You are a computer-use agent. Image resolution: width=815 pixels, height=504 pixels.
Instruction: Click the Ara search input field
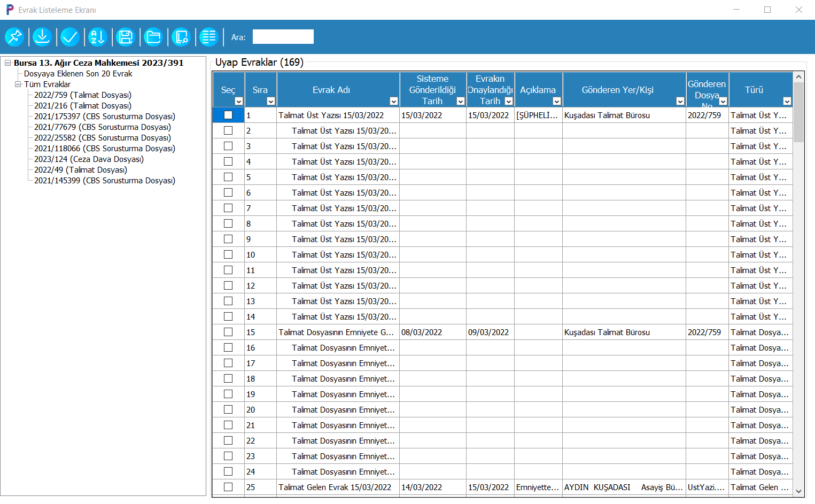tap(283, 37)
